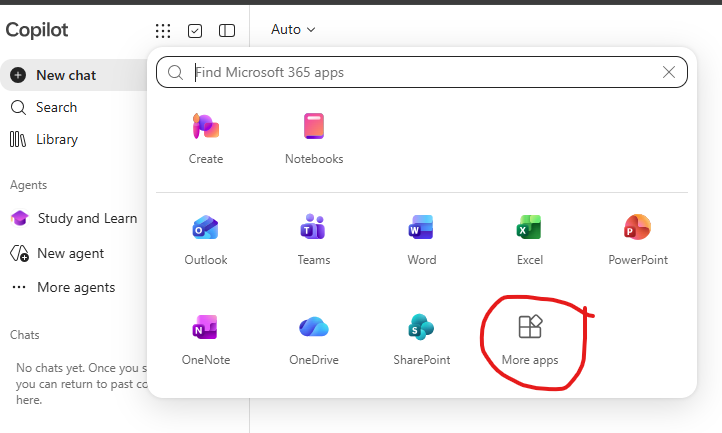
Task: Open the Auto mode dropdown
Action: tap(293, 29)
